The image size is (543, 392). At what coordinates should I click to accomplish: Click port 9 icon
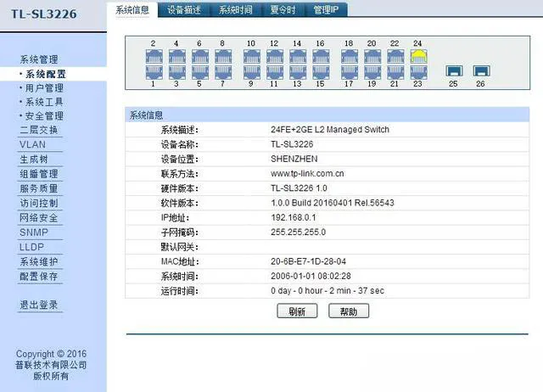point(252,72)
